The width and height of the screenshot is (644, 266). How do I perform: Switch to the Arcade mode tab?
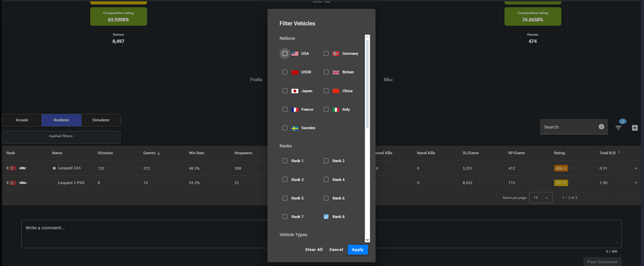coord(22,120)
